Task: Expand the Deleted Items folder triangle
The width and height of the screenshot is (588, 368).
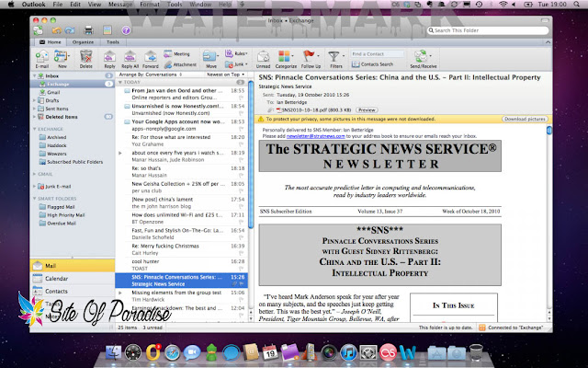Action: (35, 117)
